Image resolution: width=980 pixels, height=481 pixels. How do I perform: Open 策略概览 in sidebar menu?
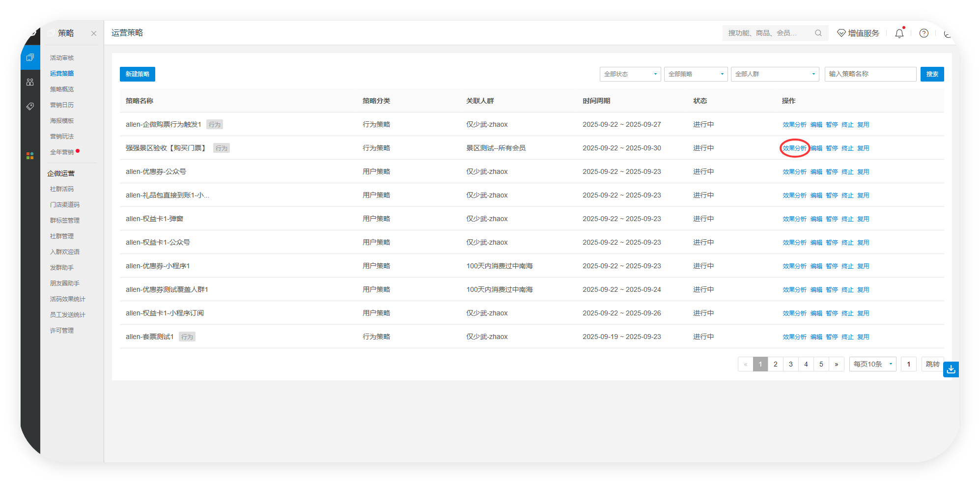[62, 89]
